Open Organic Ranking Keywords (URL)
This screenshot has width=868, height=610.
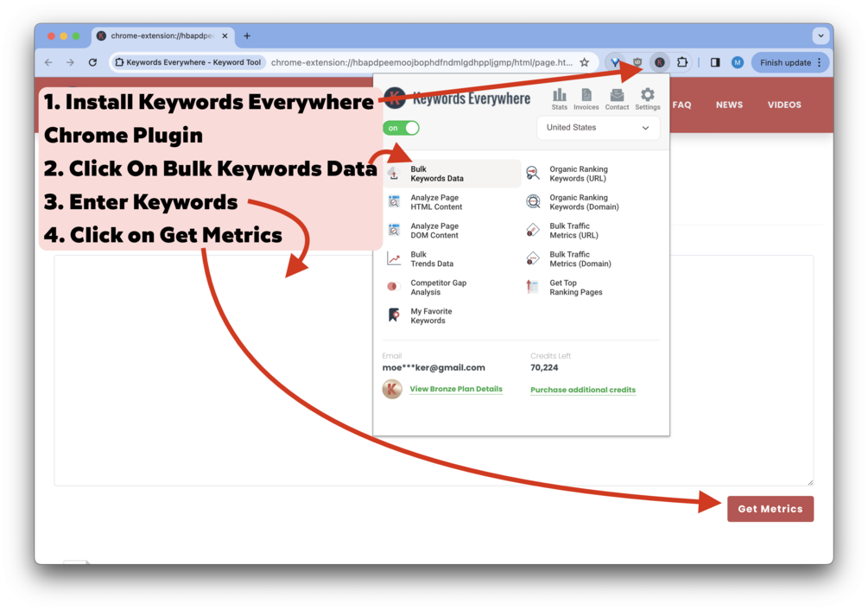(x=579, y=174)
